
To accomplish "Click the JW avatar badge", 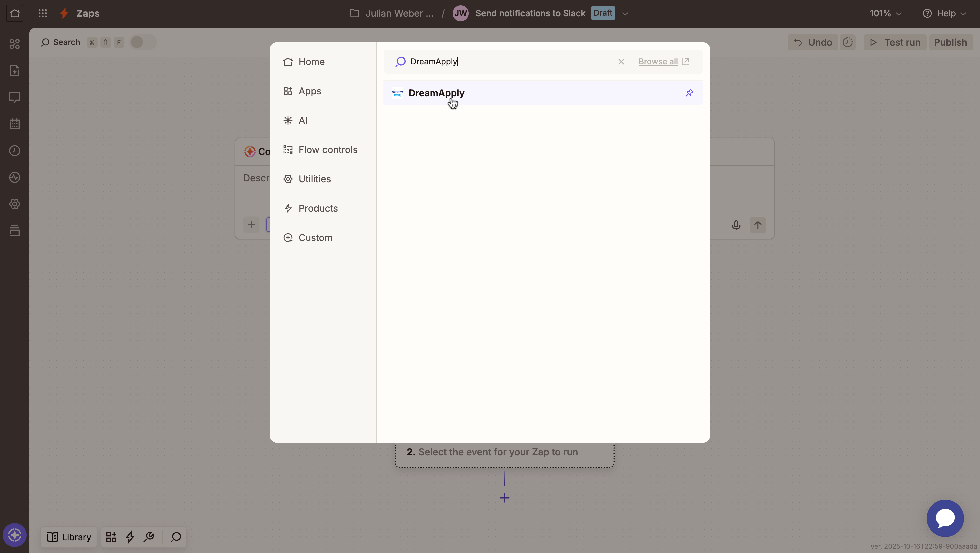I will 460,13.
